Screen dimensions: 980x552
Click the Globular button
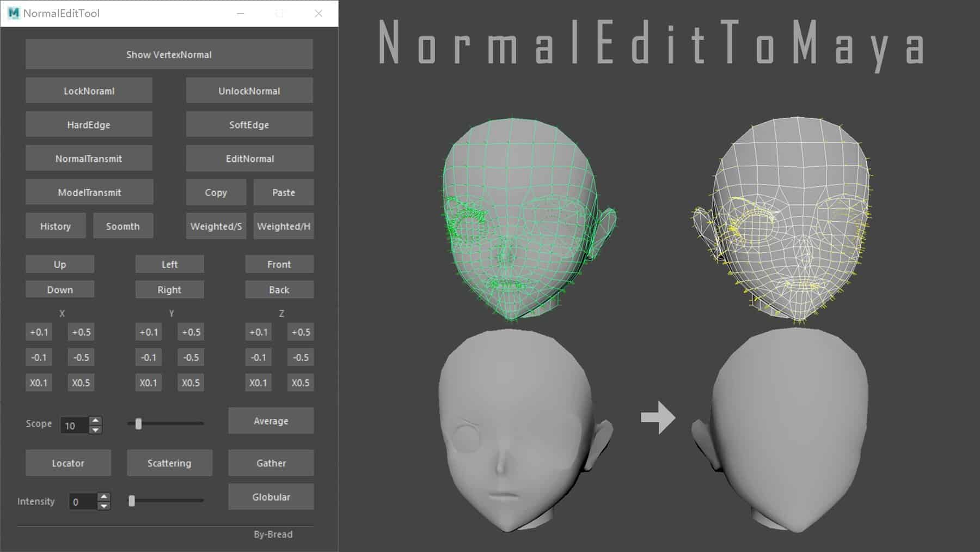point(271,497)
